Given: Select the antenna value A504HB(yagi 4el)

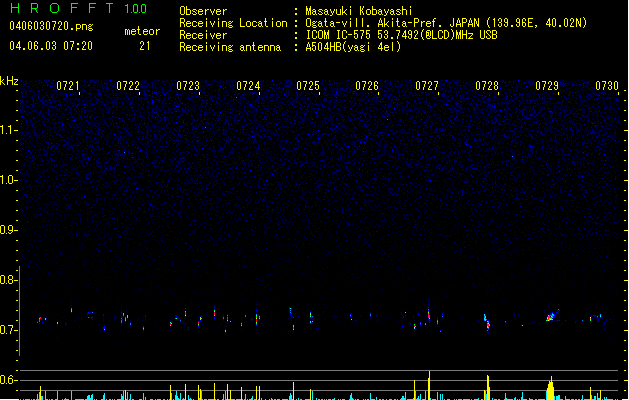Looking at the screenshot, I should 353,47.
